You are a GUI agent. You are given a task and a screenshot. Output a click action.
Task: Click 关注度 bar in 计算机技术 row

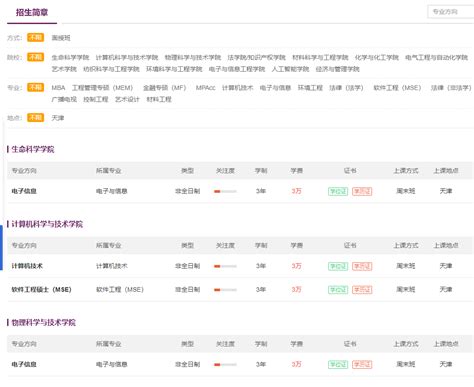pyautogui.click(x=225, y=266)
